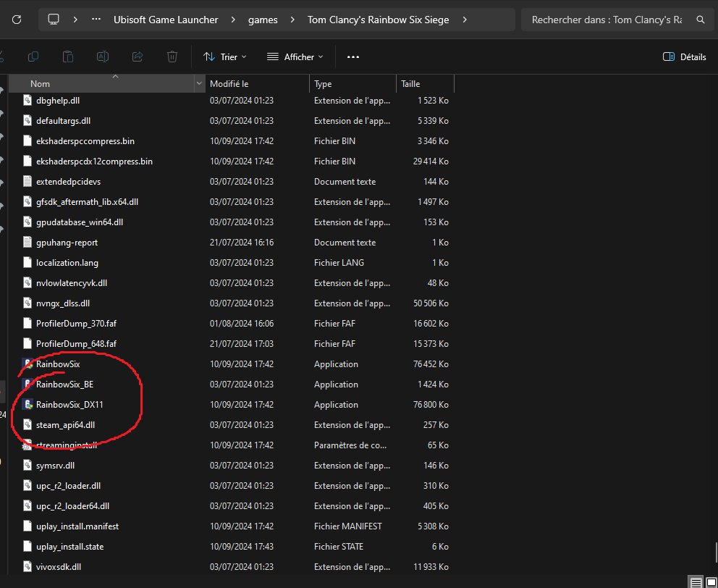Select gpuhang-report document icon
Image resolution: width=718 pixels, height=588 pixels.
(x=28, y=243)
